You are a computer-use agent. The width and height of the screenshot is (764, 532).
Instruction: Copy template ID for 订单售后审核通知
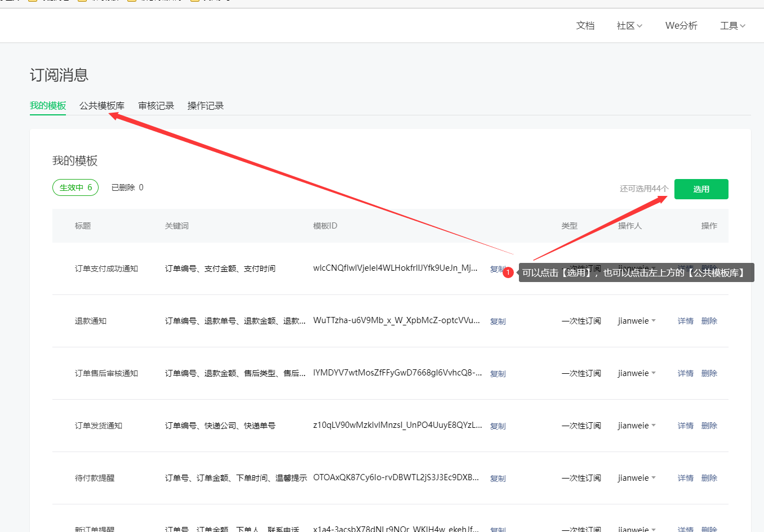pyautogui.click(x=498, y=374)
